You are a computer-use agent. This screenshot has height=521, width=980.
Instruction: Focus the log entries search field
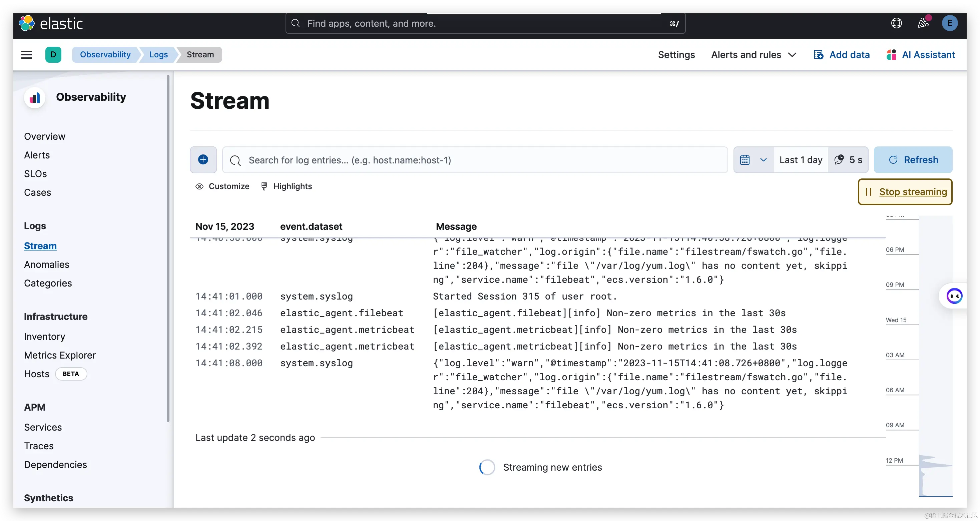click(475, 160)
